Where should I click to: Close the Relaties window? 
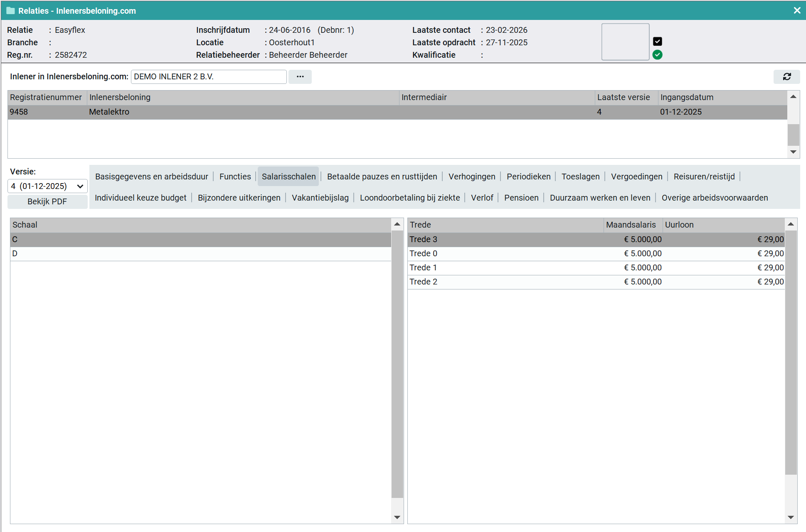click(x=796, y=11)
